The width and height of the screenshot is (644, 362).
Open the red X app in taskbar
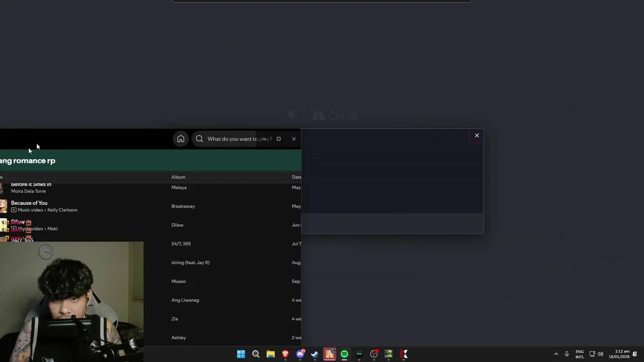pyautogui.click(x=404, y=354)
